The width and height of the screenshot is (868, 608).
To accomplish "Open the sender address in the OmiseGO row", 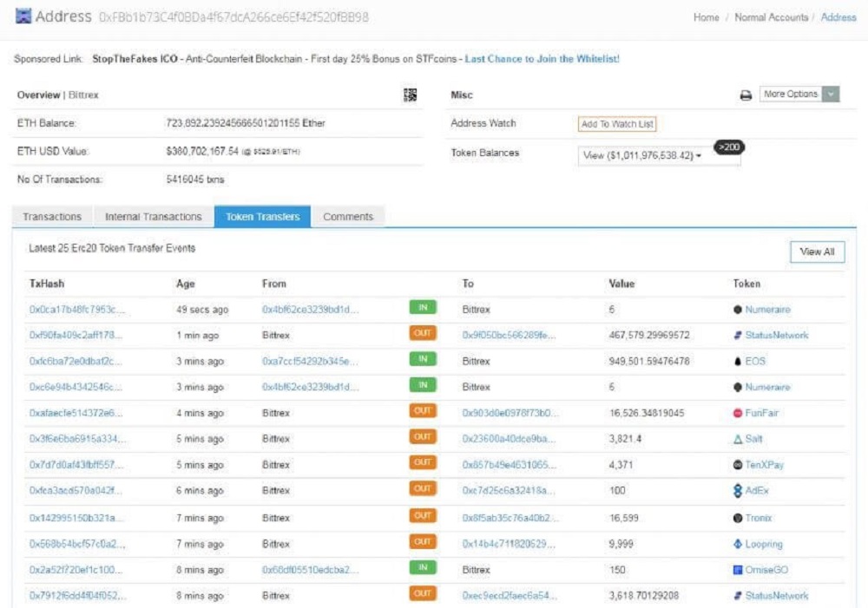I will click(x=310, y=570).
